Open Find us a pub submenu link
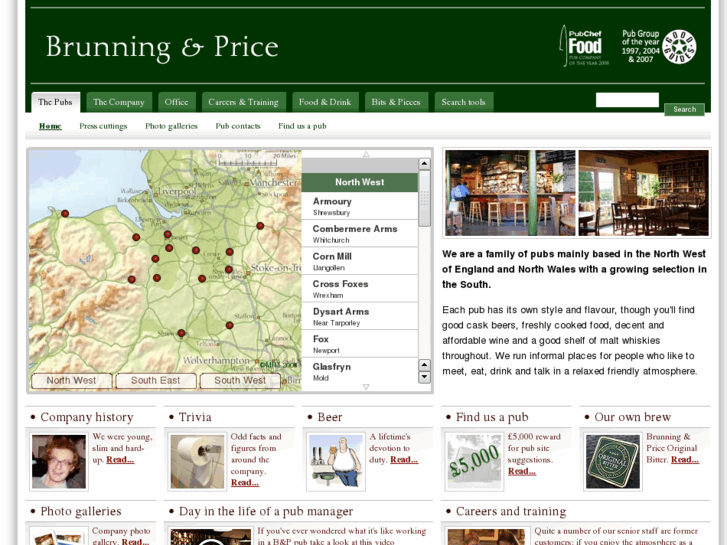Image resolution: width=727 pixels, height=545 pixels. coord(302,126)
